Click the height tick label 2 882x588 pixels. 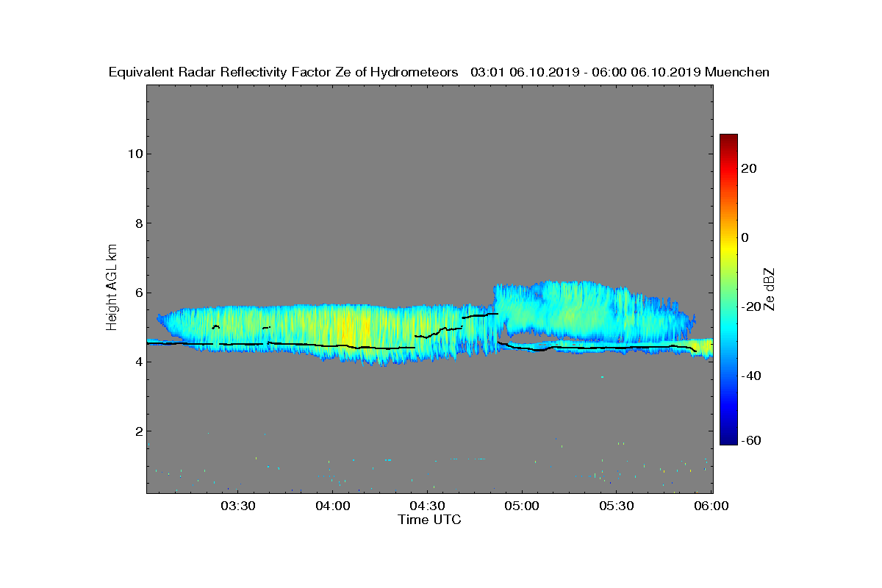(137, 431)
